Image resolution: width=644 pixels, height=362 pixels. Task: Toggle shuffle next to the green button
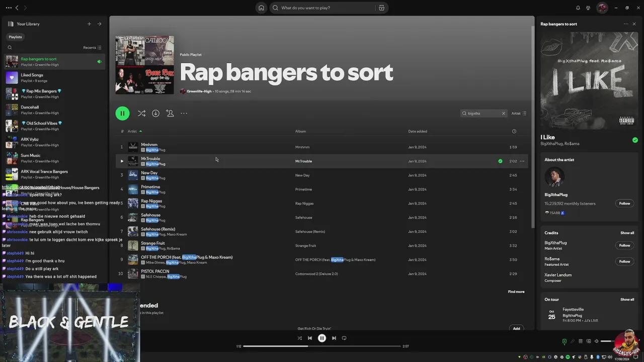[141, 113]
